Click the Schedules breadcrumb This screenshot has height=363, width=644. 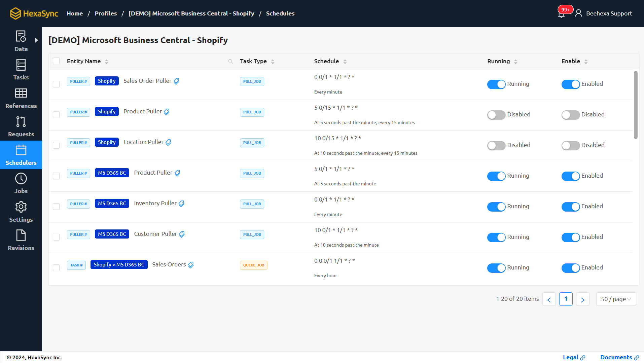(280, 13)
